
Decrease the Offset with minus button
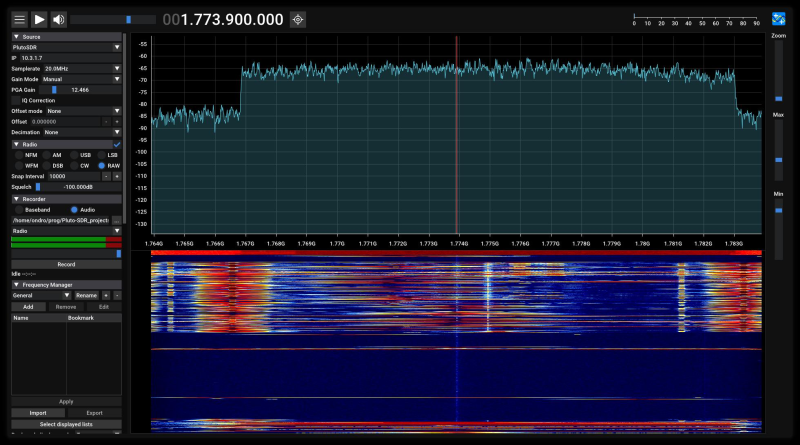106,122
